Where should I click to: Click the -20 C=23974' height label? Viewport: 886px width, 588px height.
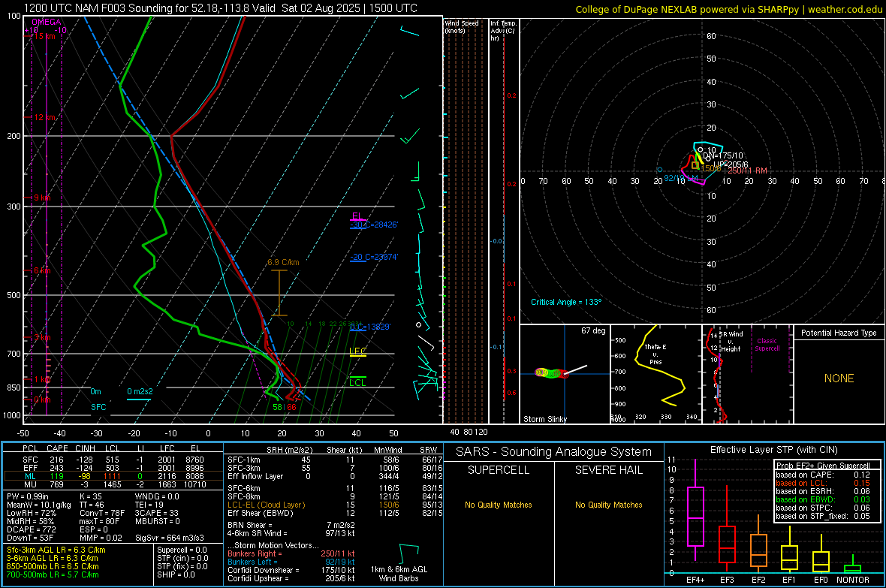pos(374,257)
